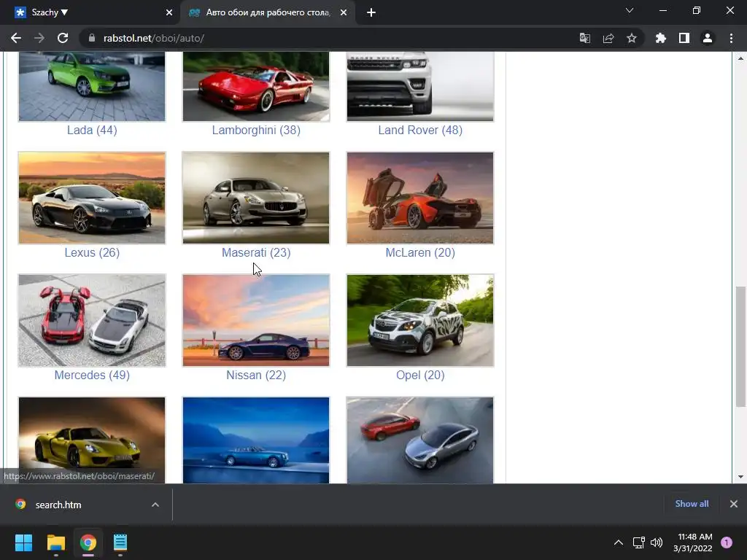The image size is (747, 560).
Task: Click the orange McLaren thumbnail
Action: [x=420, y=198]
